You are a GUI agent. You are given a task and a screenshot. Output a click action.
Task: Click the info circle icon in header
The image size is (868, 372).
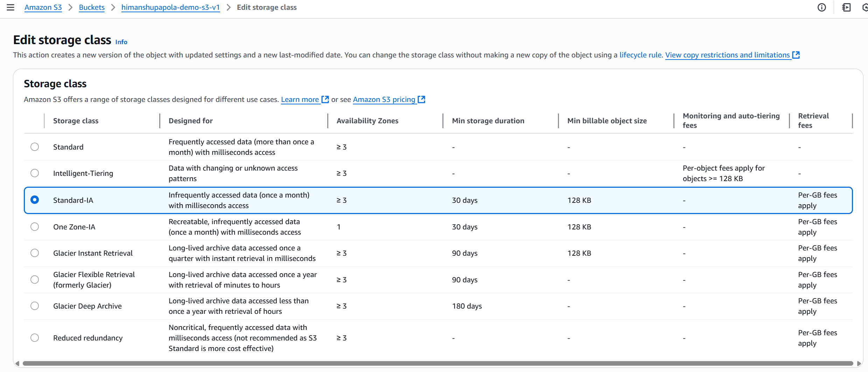pyautogui.click(x=821, y=7)
